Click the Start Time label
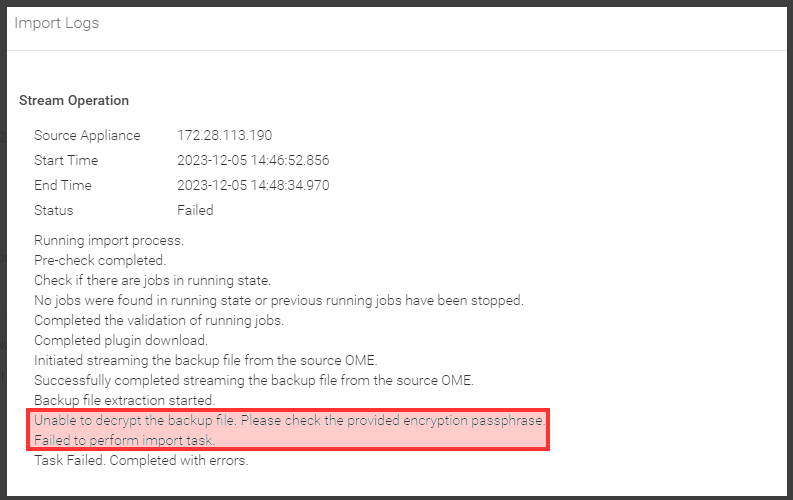The image size is (793, 500). click(66, 160)
